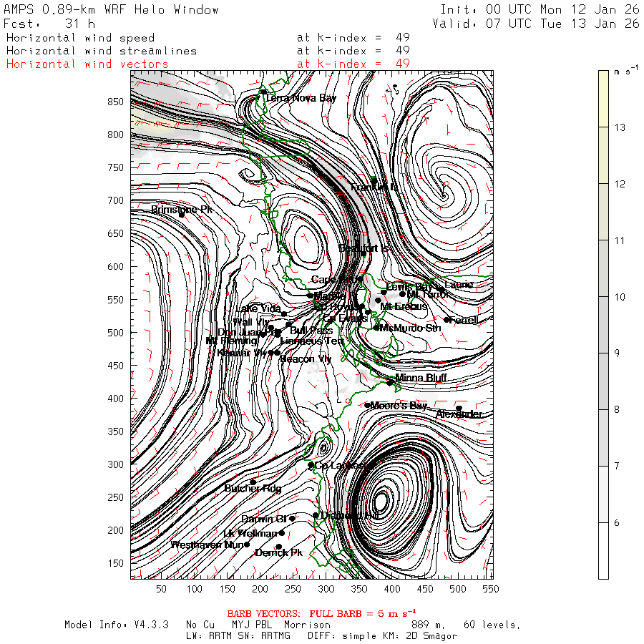Click the 'Fcst: 31 h' forecast hour text

point(49,24)
